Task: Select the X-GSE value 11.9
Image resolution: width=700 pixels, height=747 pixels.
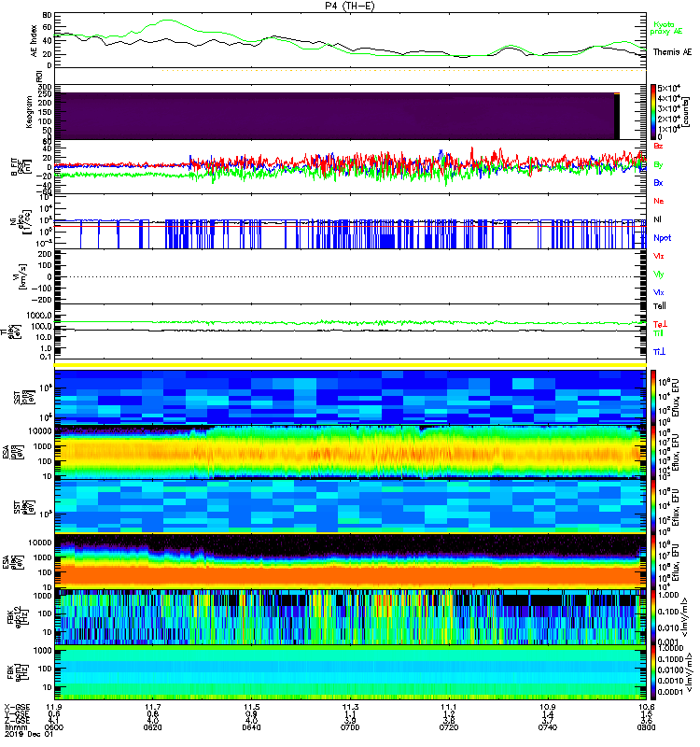Action: tap(54, 707)
